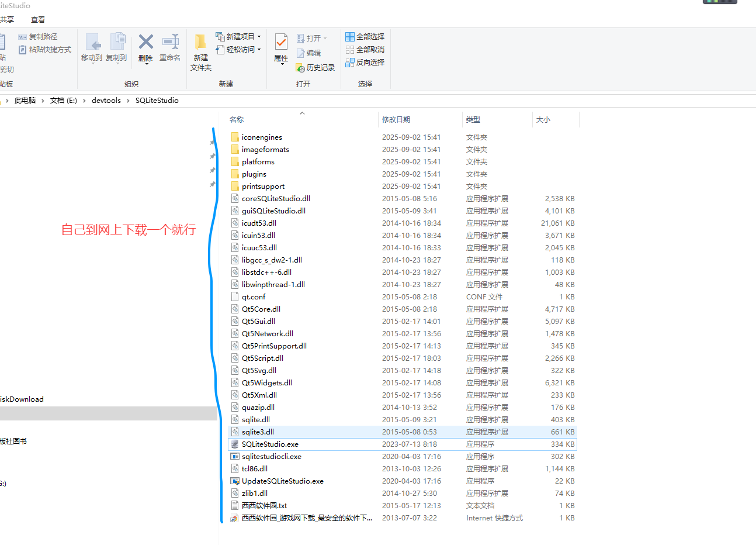Select file libstdc++-6.dll
The width and height of the screenshot is (756, 545).
266,272
